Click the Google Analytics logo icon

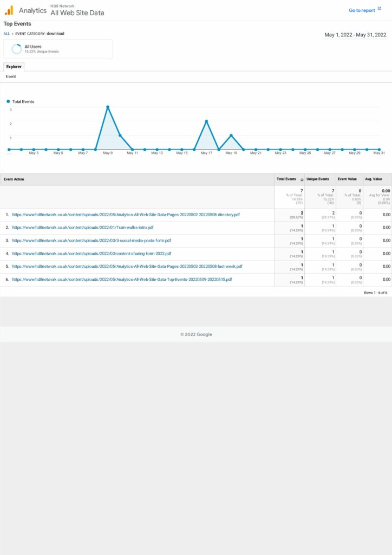(9, 10)
